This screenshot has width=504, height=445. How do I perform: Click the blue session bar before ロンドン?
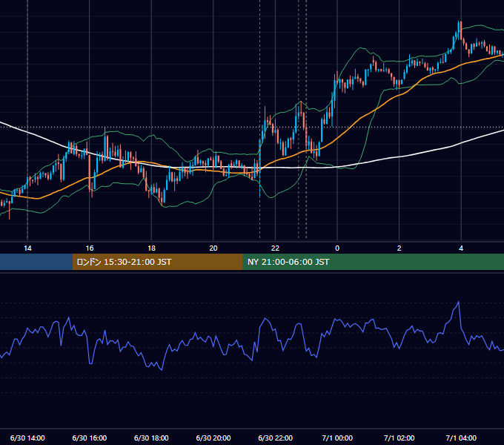pos(36,262)
